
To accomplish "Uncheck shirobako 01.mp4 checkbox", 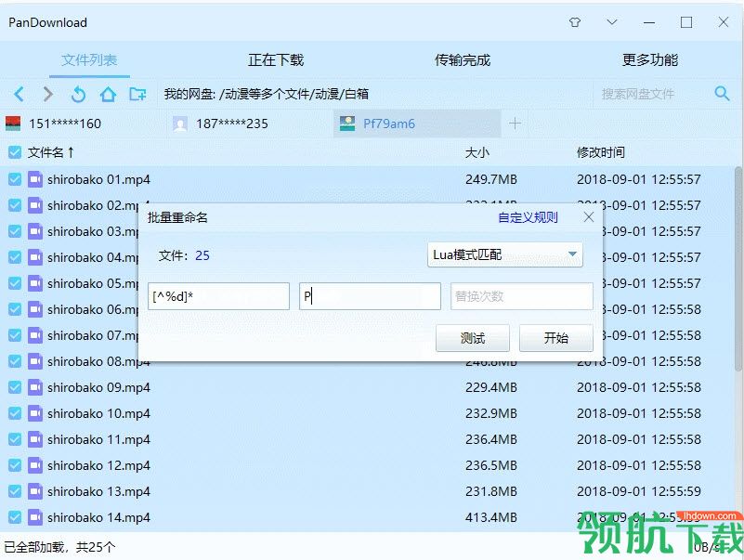I will pyautogui.click(x=15, y=179).
